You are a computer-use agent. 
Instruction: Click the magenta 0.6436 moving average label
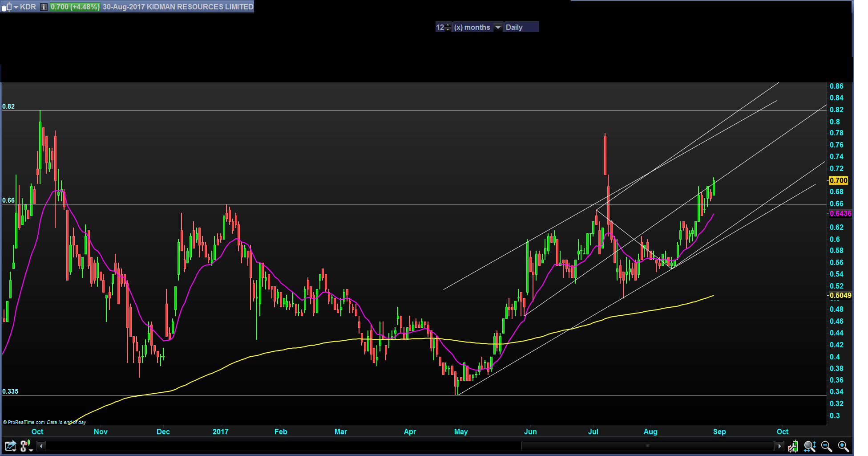(840, 213)
